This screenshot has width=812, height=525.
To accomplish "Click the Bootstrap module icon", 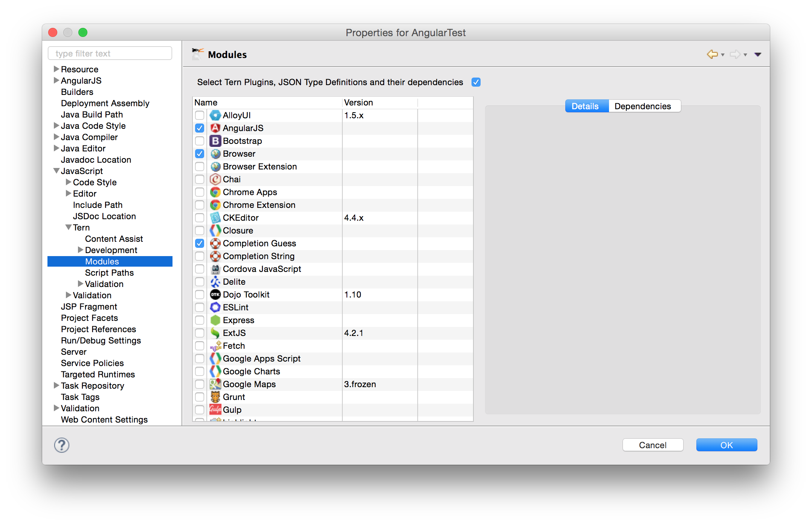I will coord(215,141).
